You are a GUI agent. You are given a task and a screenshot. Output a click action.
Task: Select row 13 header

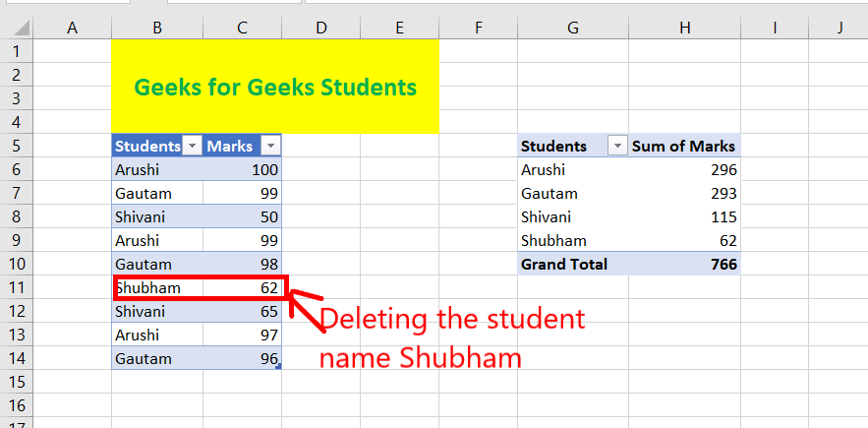pos(17,335)
